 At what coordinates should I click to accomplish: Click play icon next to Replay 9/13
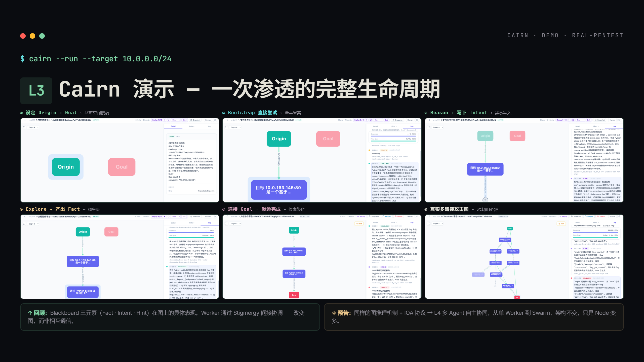point(165,217)
